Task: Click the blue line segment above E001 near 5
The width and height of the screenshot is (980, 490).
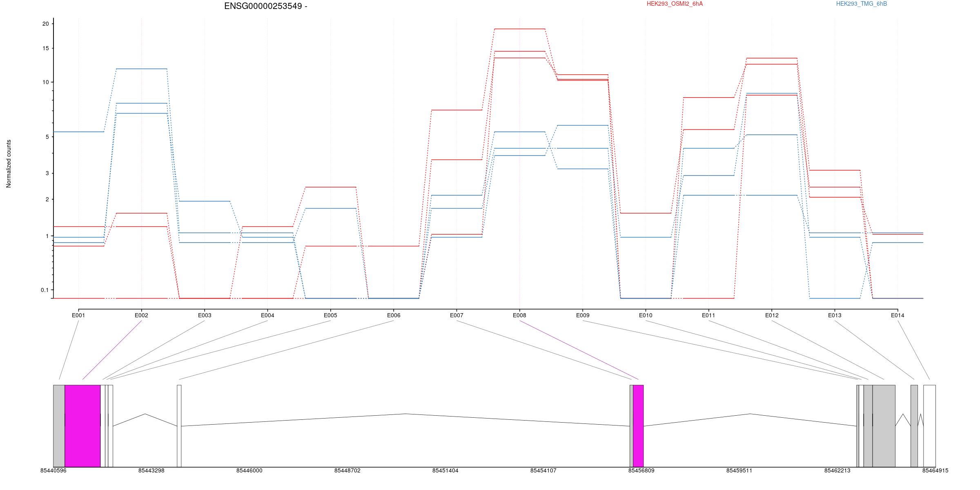Action: 78,132
